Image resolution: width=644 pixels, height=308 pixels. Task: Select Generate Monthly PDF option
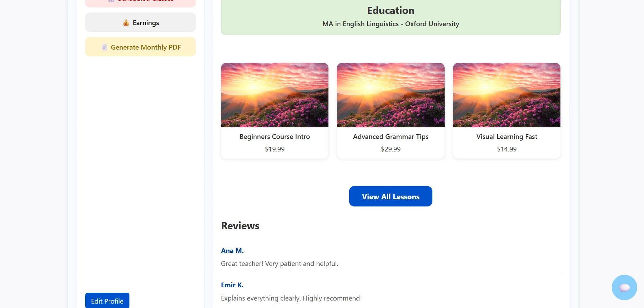coord(140,47)
